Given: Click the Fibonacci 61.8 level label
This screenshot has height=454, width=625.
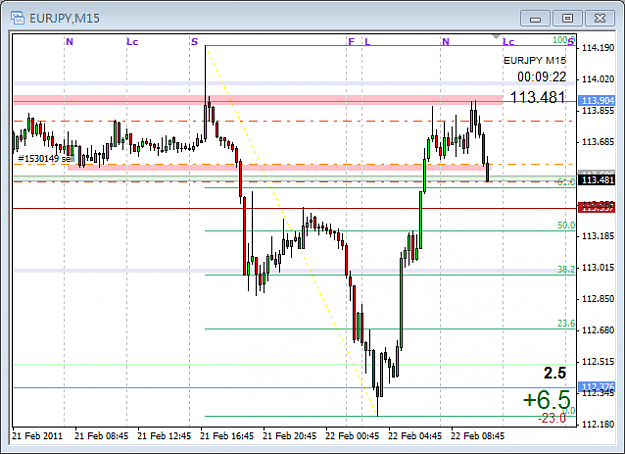Looking at the screenshot, I should [566, 182].
